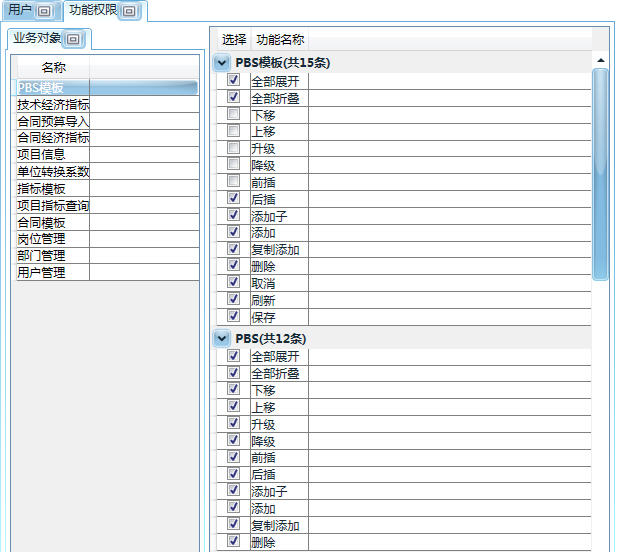Click the 选择 column header
619x552 pixels.
click(234, 39)
